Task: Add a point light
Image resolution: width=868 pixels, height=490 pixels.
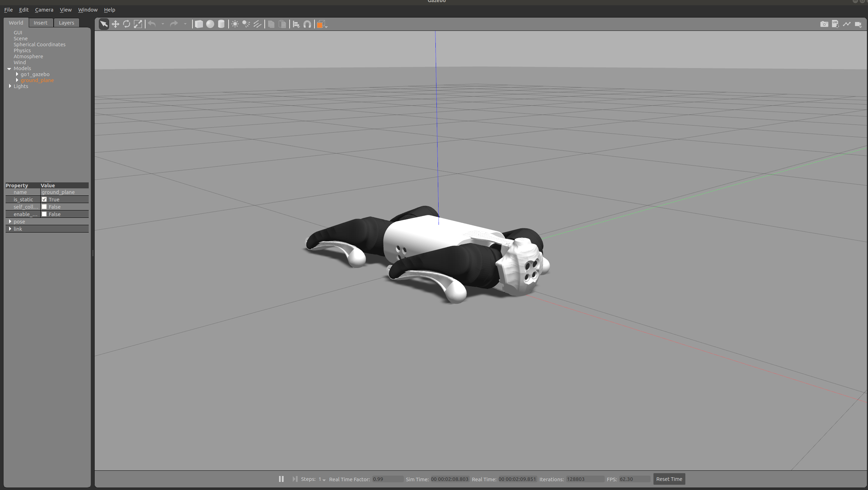Action: pos(235,24)
